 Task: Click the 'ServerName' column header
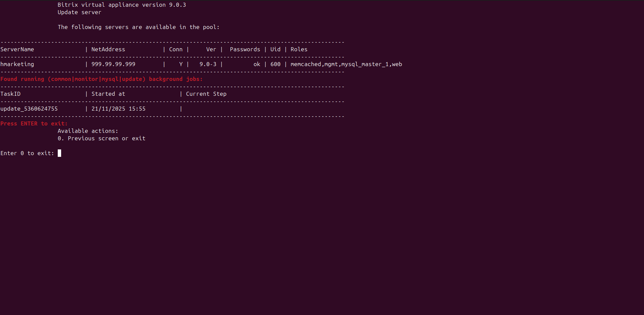[x=17, y=49]
